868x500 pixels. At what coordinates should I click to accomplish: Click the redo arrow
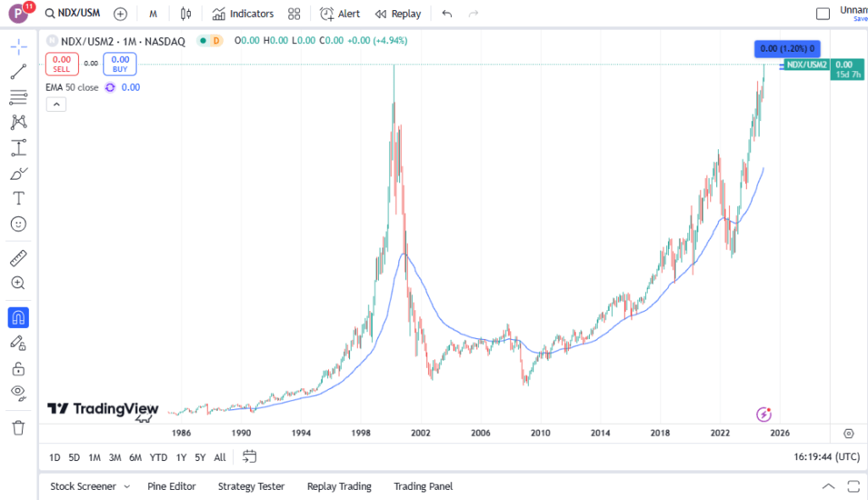click(473, 14)
